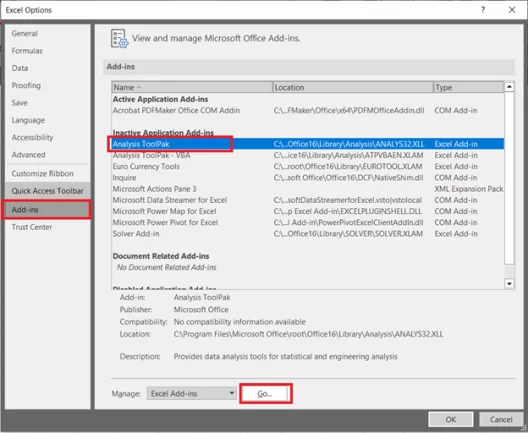Open the Quick Access Toolbar category
Screen dimensions: 528x433
(x=47, y=191)
